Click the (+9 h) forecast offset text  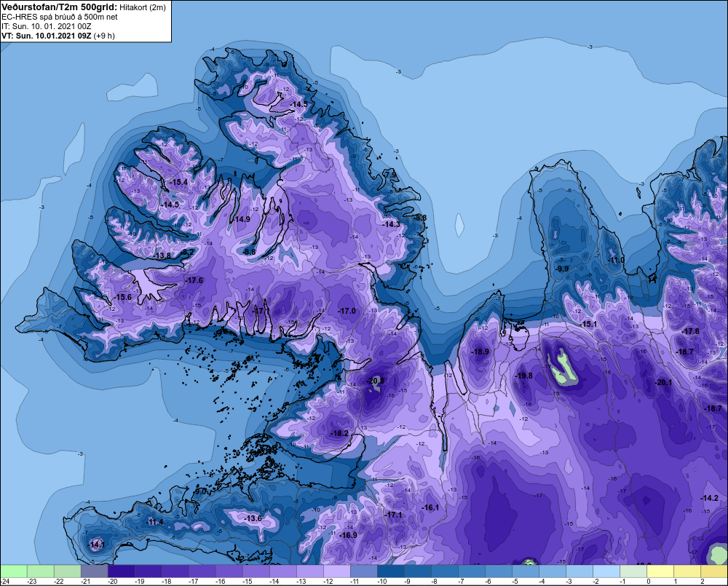pos(104,36)
